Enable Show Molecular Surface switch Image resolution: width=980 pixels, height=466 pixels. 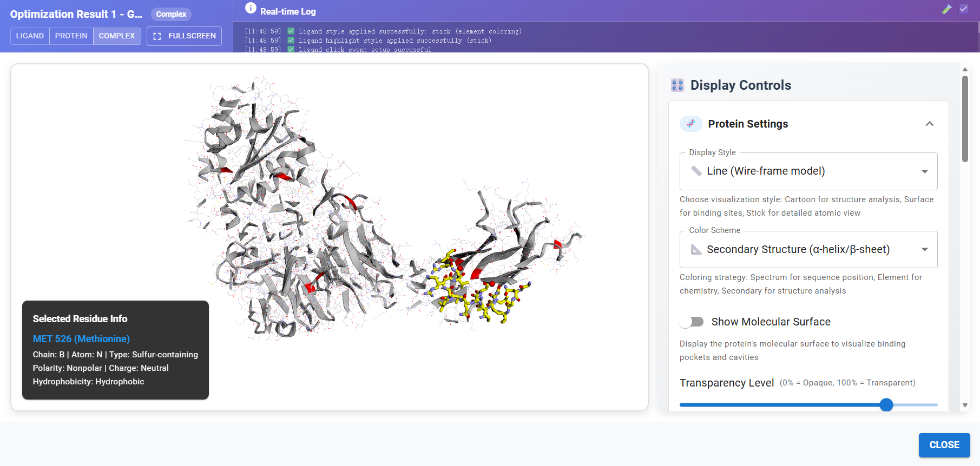(692, 322)
